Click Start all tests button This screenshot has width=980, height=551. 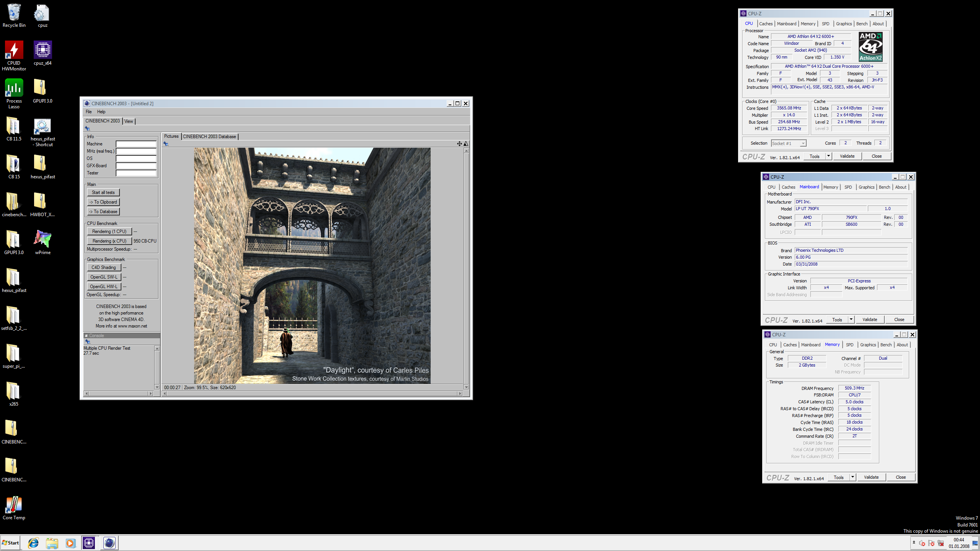[103, 192]
